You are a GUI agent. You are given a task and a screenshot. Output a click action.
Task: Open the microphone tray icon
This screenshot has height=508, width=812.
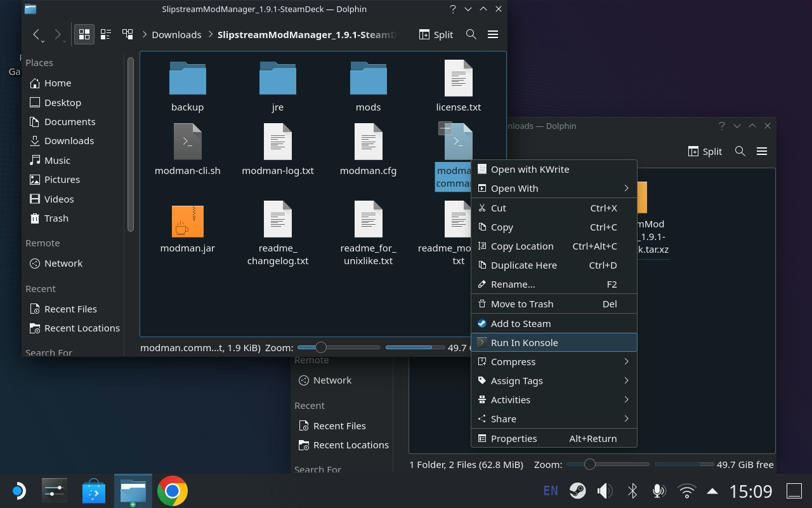[658, 491]
